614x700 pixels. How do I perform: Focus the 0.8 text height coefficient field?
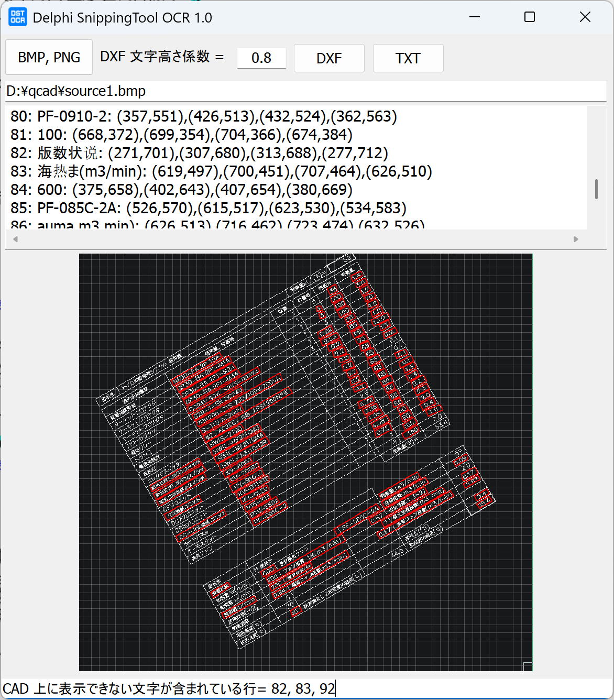click(x=261, y=58)
